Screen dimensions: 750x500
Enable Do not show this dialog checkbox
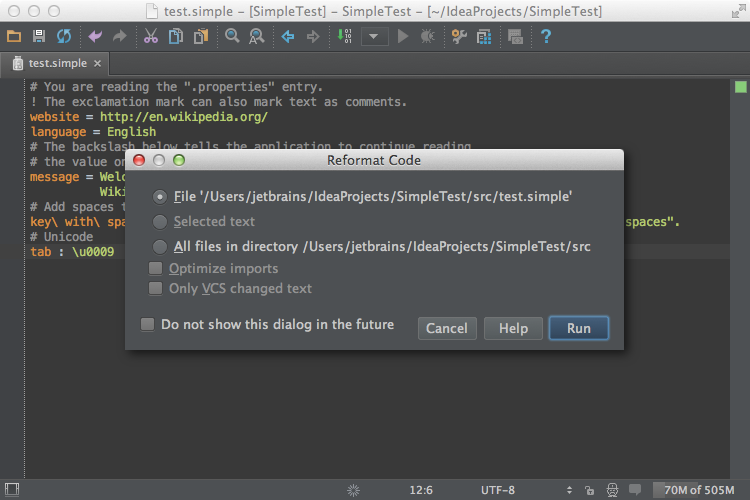pyautogui.click(x=148, y=325)
